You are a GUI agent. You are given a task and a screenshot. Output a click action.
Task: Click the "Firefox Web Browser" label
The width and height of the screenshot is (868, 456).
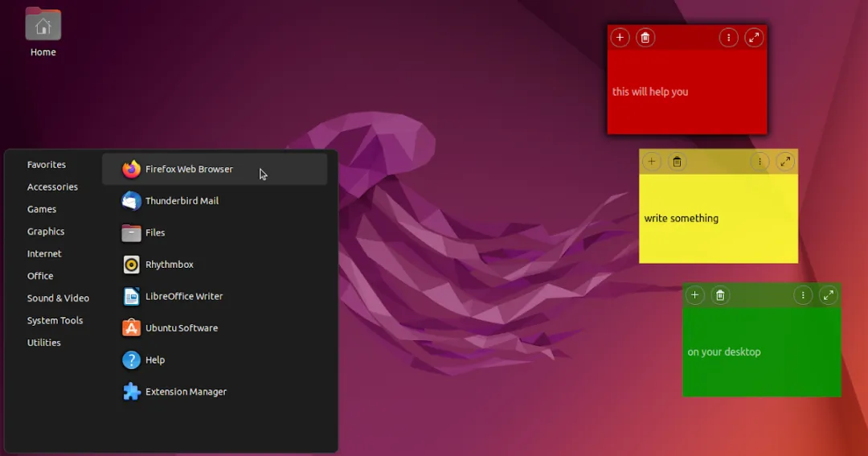coord(190,169)
